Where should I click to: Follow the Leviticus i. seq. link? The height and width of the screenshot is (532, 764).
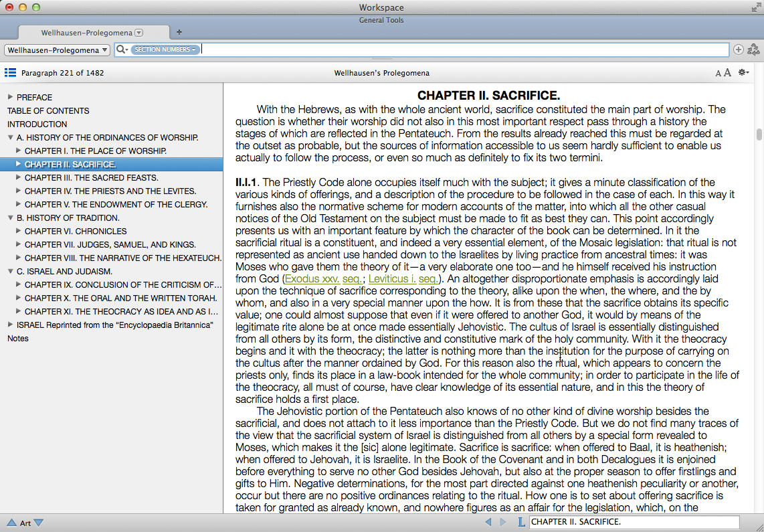pos(403,278)
